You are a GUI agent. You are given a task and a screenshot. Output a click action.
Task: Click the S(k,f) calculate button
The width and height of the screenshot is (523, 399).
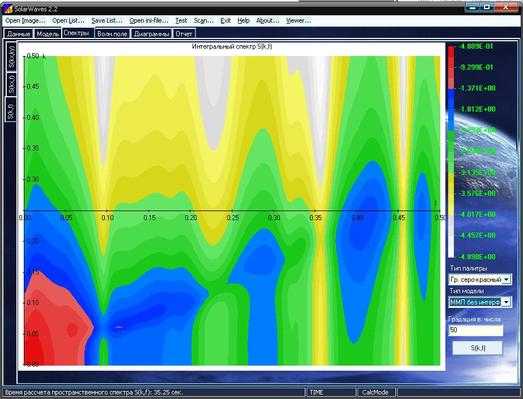pos(477,348)
